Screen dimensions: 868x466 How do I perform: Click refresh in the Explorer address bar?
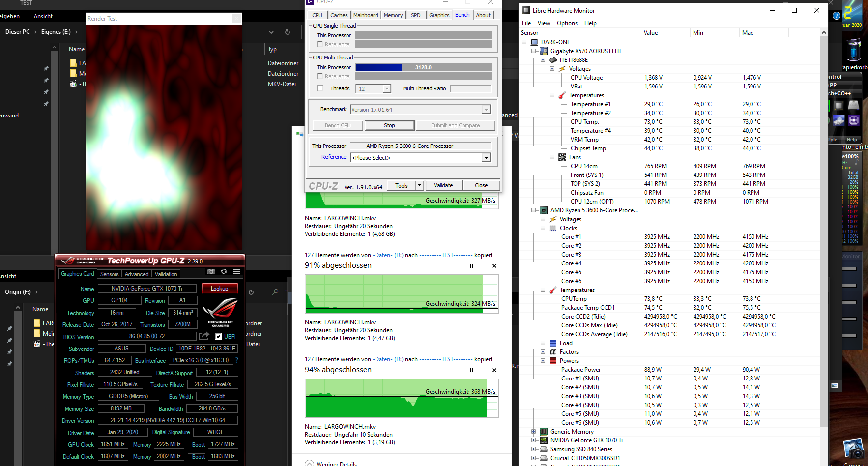(x=288, y=32)
